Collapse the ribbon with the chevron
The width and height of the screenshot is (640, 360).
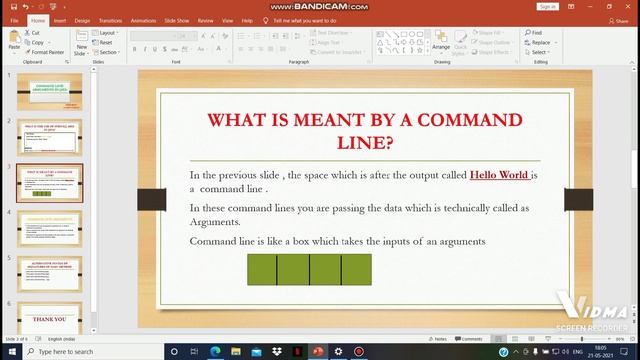pos(632,62)
